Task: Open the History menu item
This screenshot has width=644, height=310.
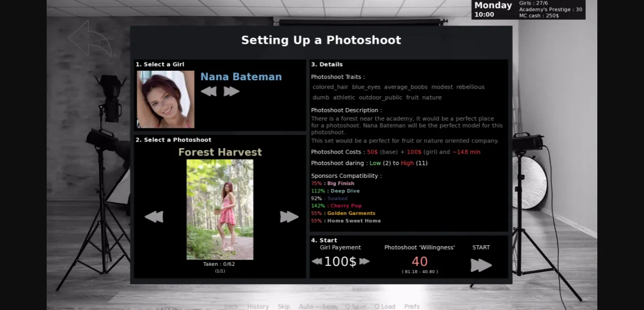Action: [x=258, y=306]
